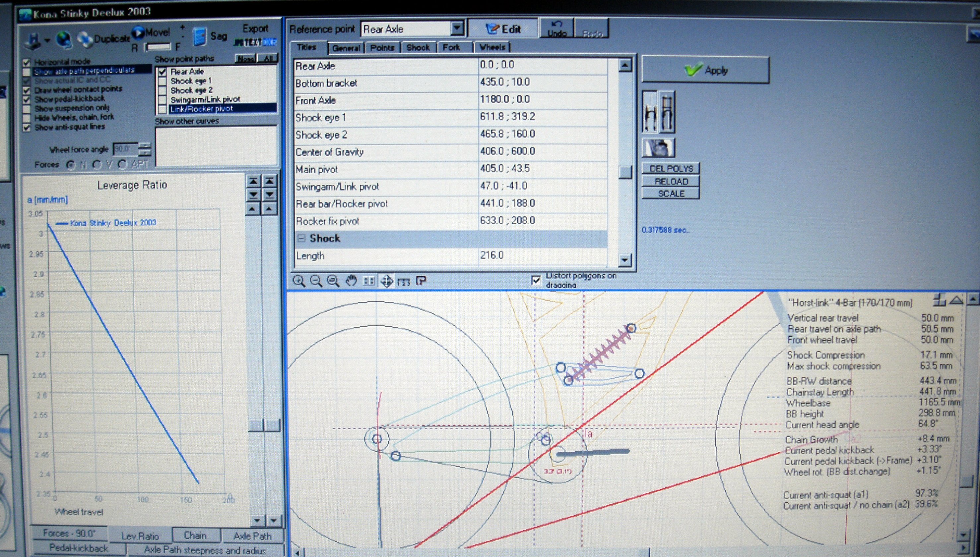This screenshot has height=557, width=980.
Task: Open the Reference point dropdown
Action: coord(457,29)
